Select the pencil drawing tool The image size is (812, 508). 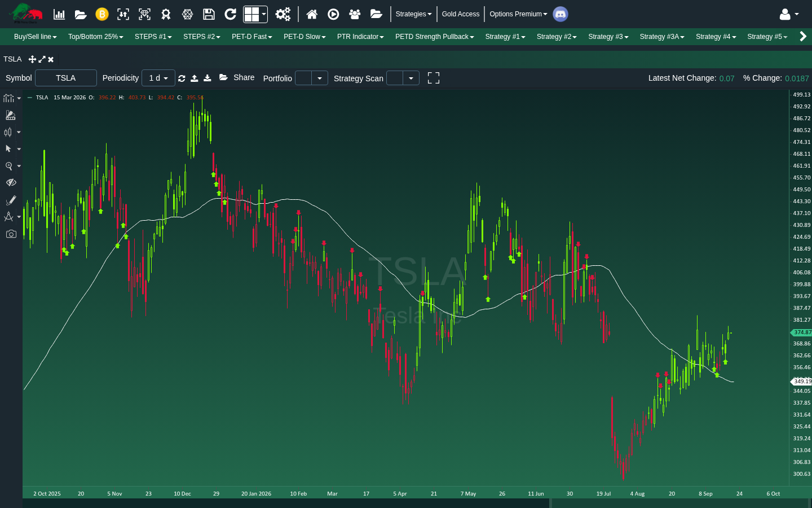(11, 200)
